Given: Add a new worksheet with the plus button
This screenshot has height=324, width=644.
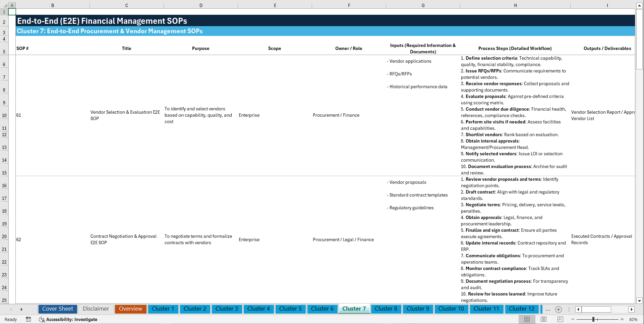Looking at the screenshot, I should [558, 309].
